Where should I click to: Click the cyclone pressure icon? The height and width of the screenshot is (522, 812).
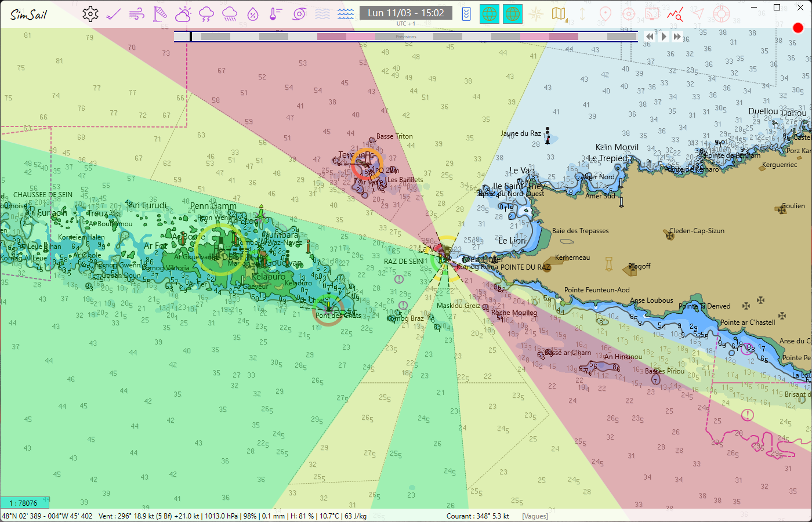click(299, 14)
